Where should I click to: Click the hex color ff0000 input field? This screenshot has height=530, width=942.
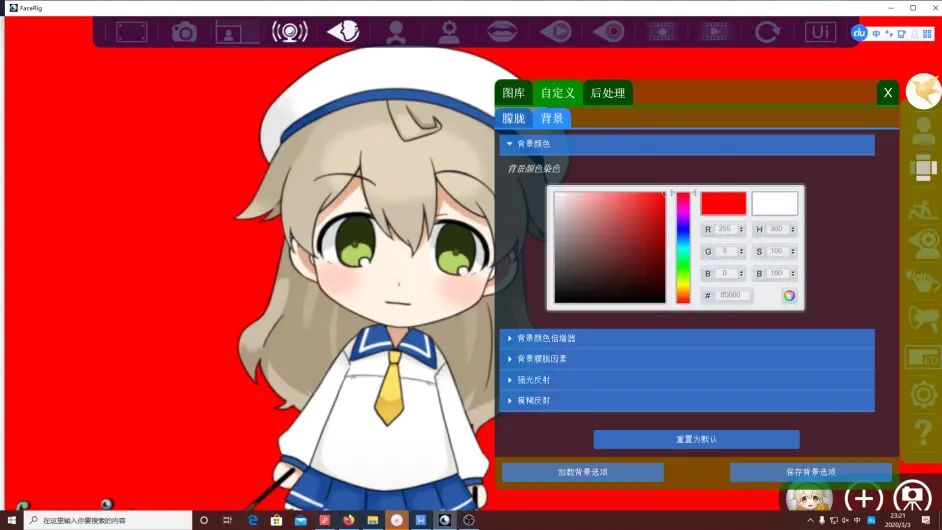tap(732, 295)
